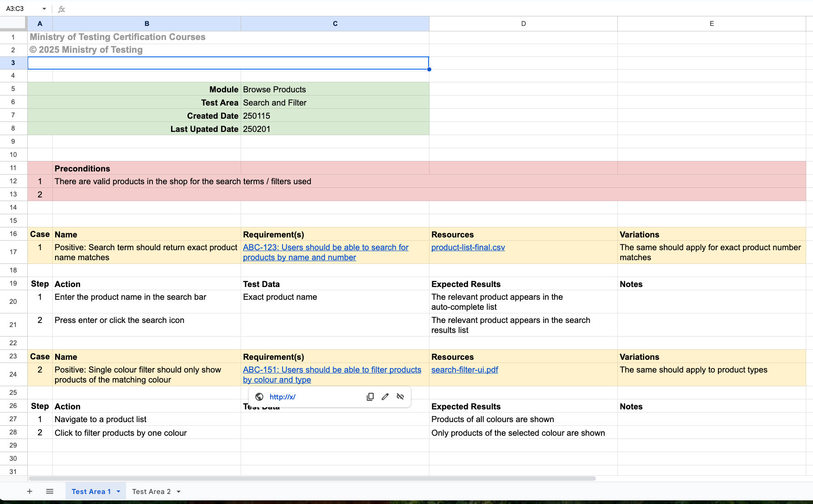The height and width of the screenshot is (504, 813).
Task: Select 'Navigate to a product list' cell
Action: click(146, 419)
